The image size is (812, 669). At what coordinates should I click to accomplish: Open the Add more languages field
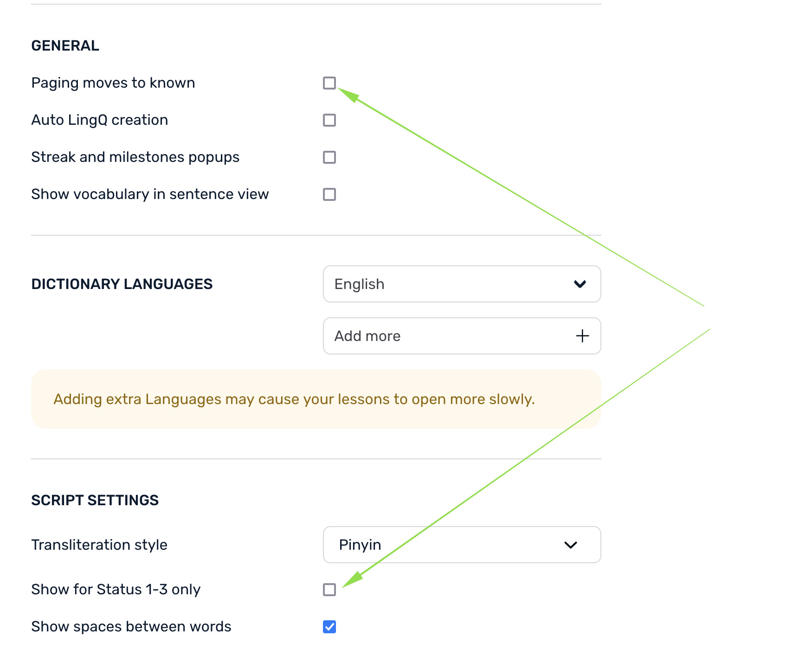(x=462, y=336)
